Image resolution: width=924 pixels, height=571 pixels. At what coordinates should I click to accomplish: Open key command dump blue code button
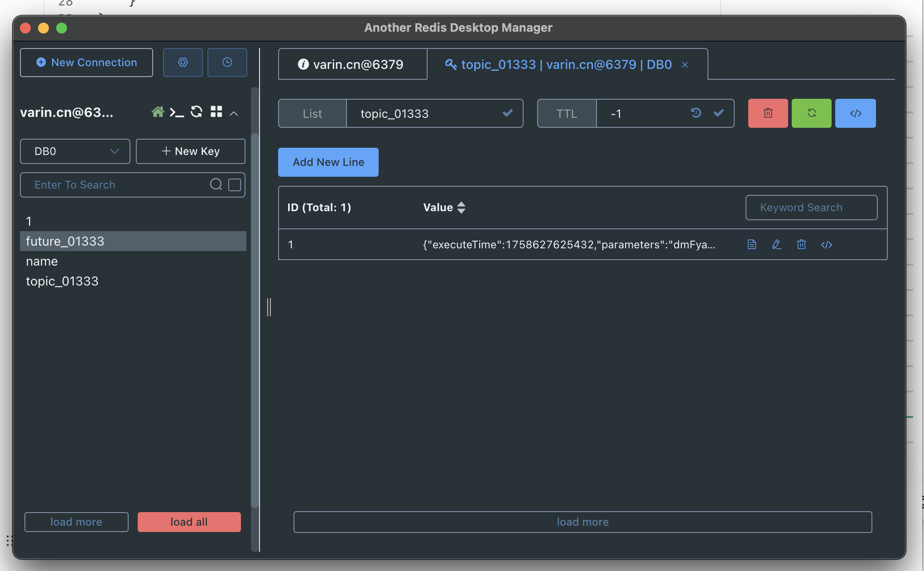[x=856, y=113]
